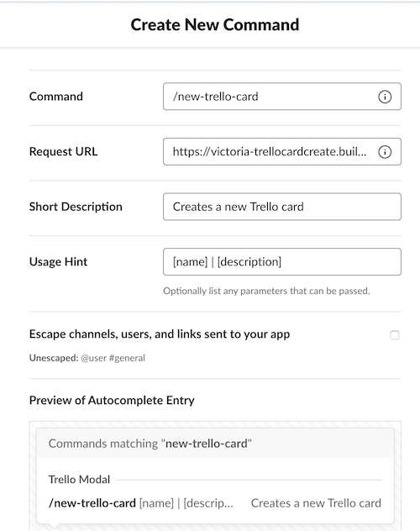Click info icon in Request URL field
Image resolution: width=420 pixels, height=531 pixels.
click(385, 152)
